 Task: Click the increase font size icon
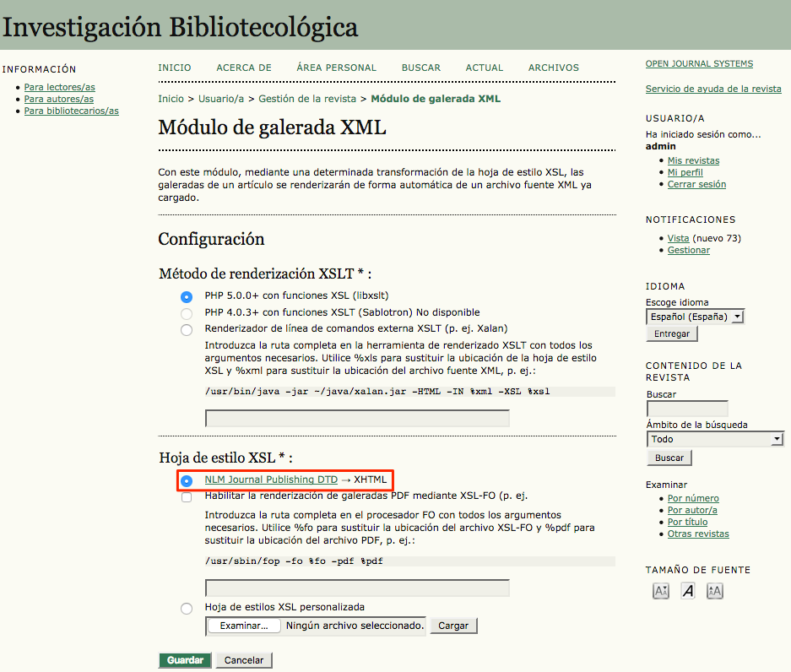715,591
